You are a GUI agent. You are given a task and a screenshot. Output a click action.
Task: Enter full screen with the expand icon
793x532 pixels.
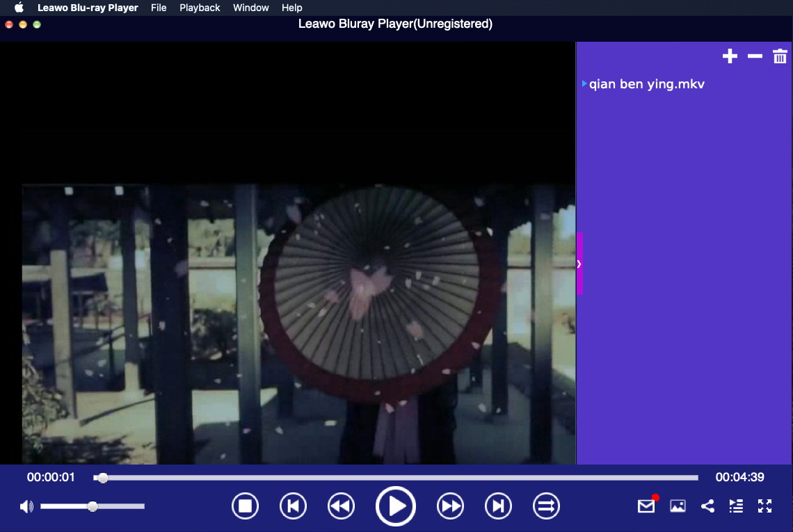tap(764, 506)
